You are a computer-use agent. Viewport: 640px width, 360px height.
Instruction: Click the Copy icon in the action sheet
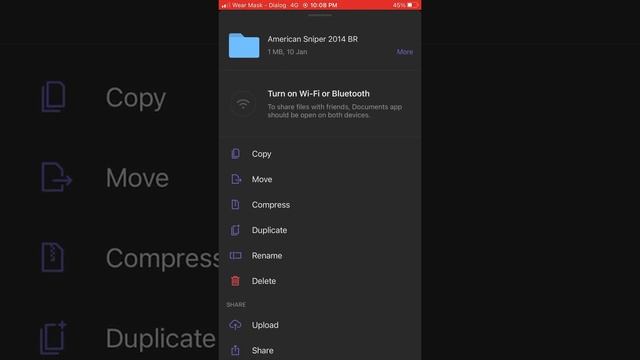236,154
